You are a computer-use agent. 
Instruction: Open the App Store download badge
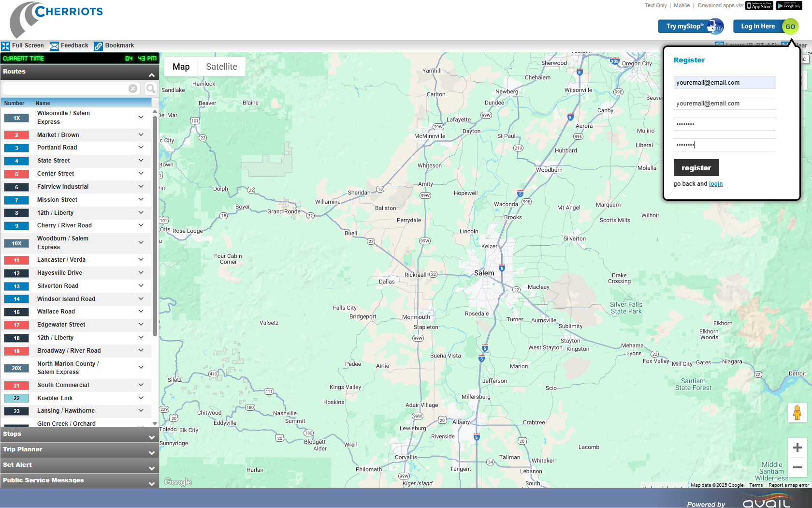point(759,6)
